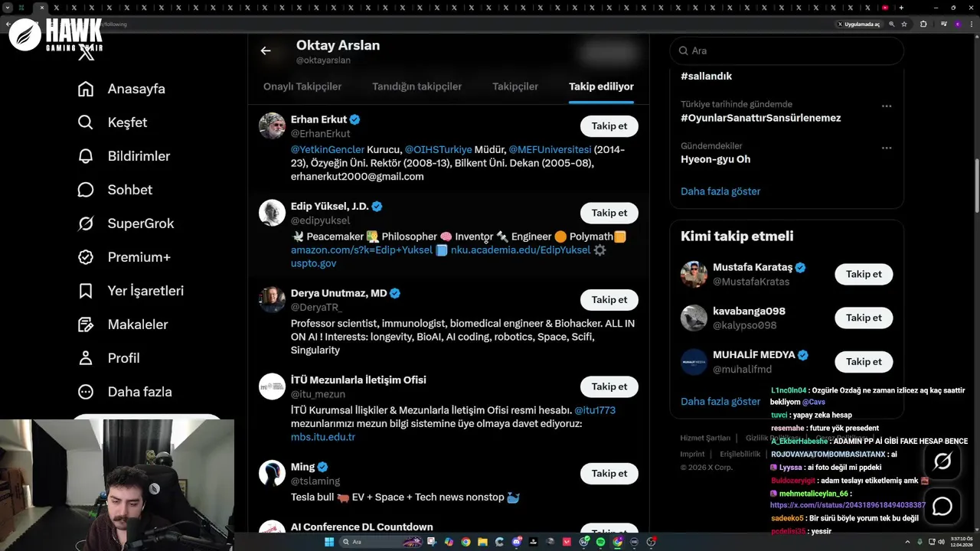Open Windows Start button
The image size is (980, 551).
point(329,542)
